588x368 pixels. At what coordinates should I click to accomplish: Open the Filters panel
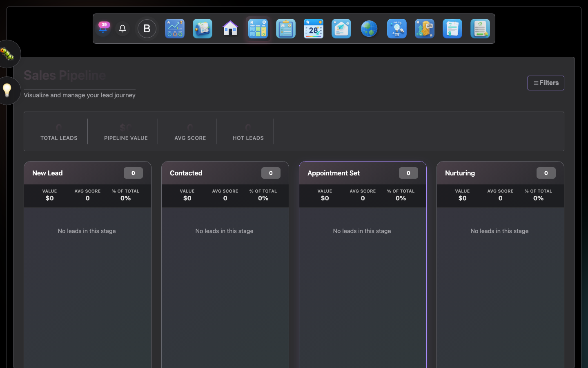coord(546,83)
